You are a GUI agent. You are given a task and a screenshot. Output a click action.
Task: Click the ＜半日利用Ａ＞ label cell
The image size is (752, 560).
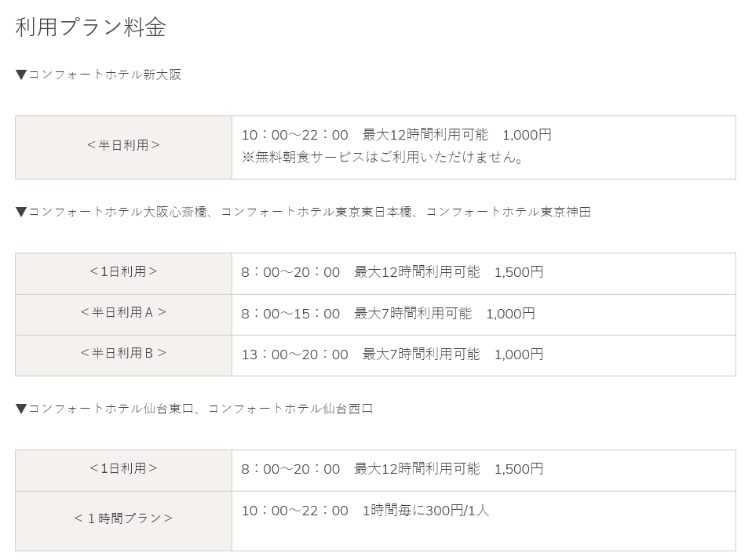[124, 315]
